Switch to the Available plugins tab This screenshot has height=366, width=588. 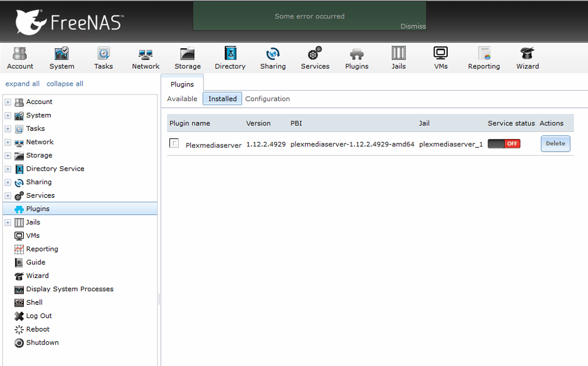tap(182, 99)
